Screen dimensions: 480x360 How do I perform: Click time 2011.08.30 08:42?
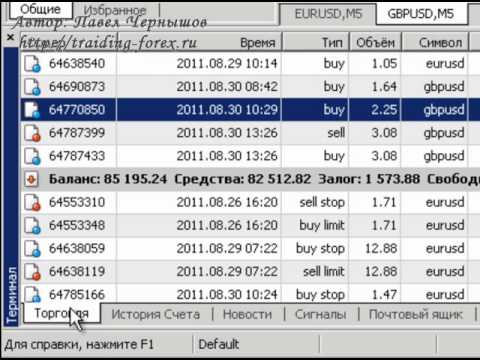coord(227,87)
